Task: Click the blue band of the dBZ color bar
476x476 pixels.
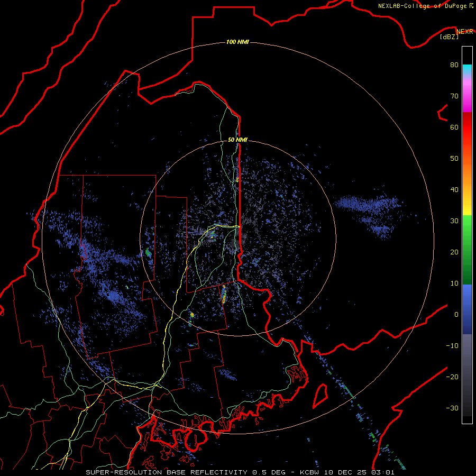Action: (467, 309)
